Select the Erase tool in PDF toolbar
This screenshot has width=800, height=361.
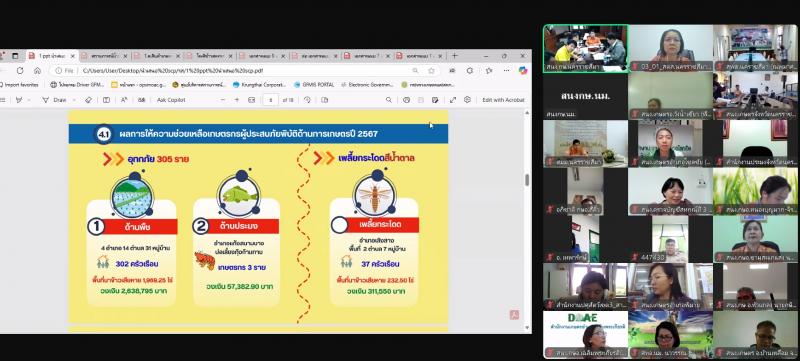click(x=88, y=100)
